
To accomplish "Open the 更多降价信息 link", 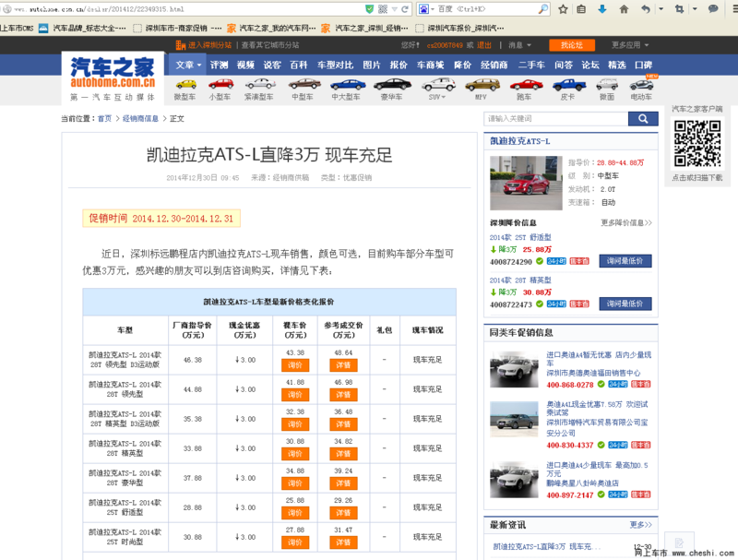I will [626, 222].
